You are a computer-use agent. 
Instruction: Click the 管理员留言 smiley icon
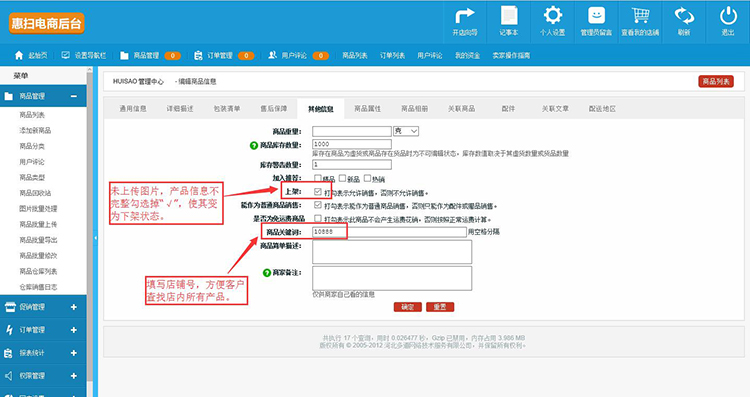[596, 15]
